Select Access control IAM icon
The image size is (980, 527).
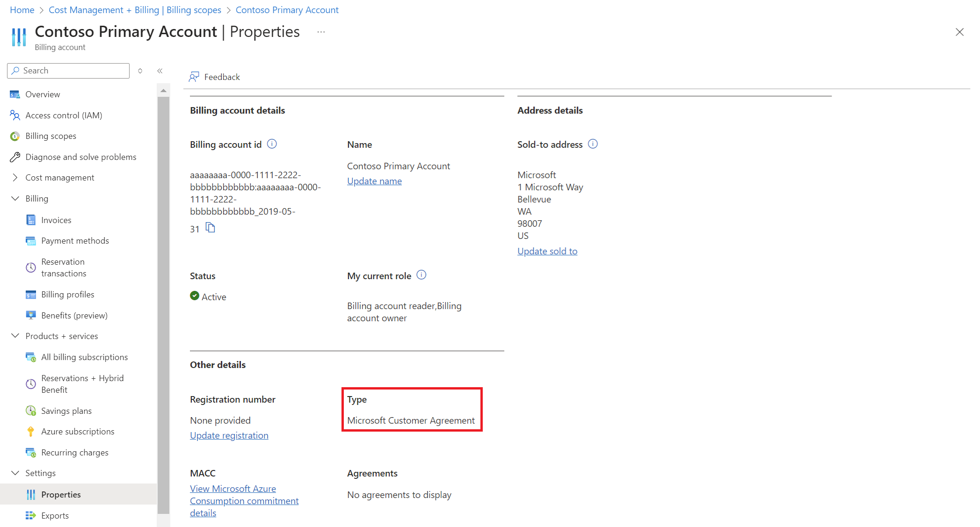[x=15, y=115]
